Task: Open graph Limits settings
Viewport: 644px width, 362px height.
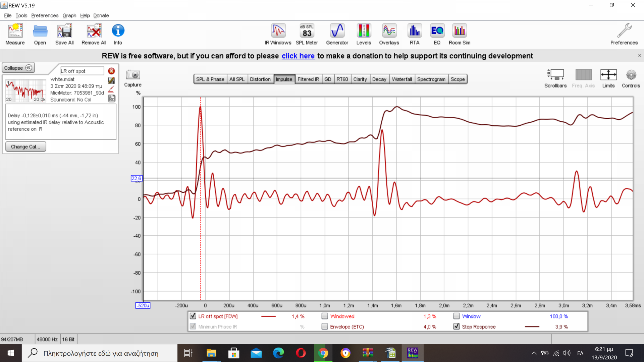Action: [608, 78]
